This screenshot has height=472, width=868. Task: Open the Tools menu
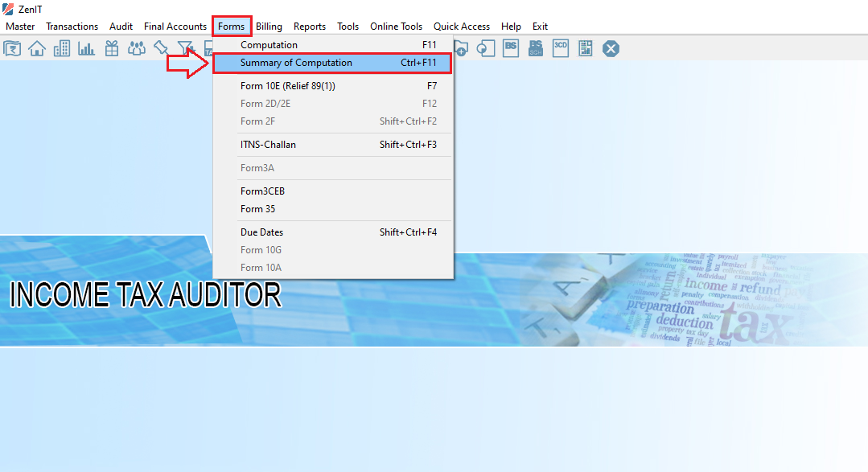[348, 26]
